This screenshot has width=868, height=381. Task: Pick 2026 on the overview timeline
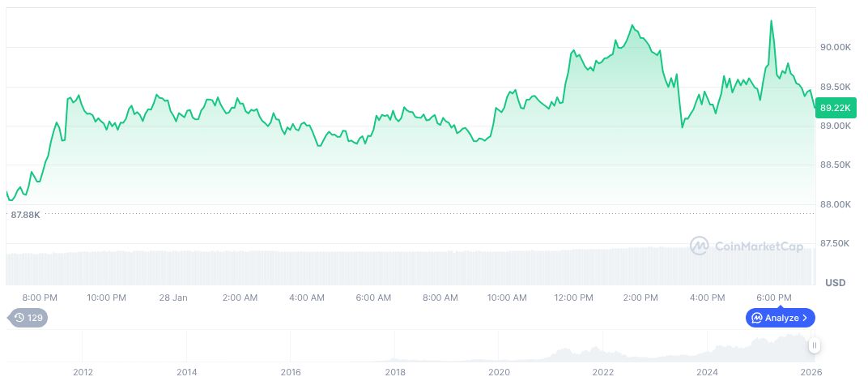click(x=811, y=372)
